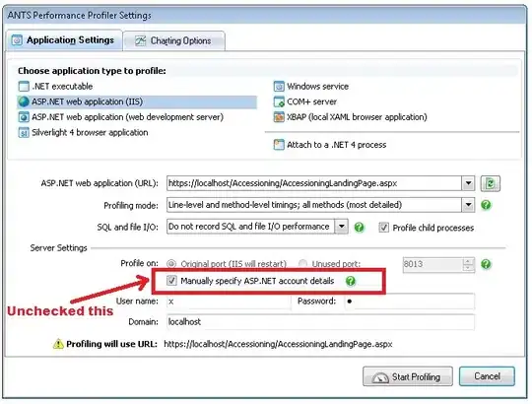Expand the SQL and file I/O dropdown
Viewport: 532px width, 404px height.
(x=341, y=227)
